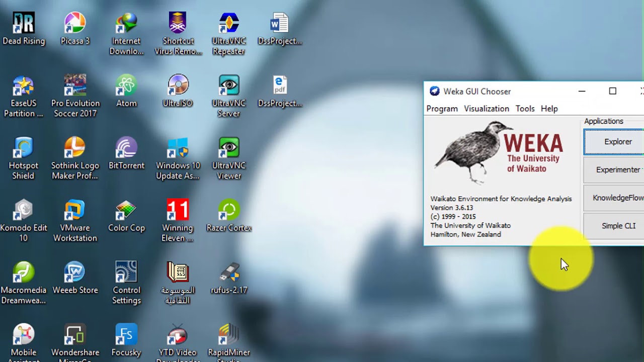Screen dimensions: 644x362
Task: Open the Weka Experimenter
Action: click(614, 170)
